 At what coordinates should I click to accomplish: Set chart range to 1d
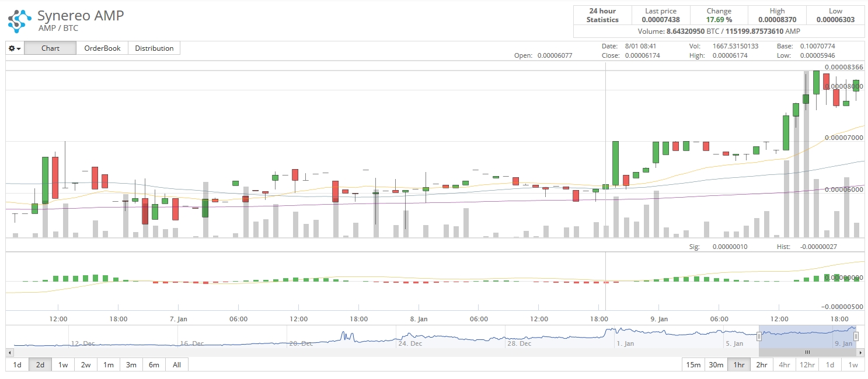[x=18, y=365]
